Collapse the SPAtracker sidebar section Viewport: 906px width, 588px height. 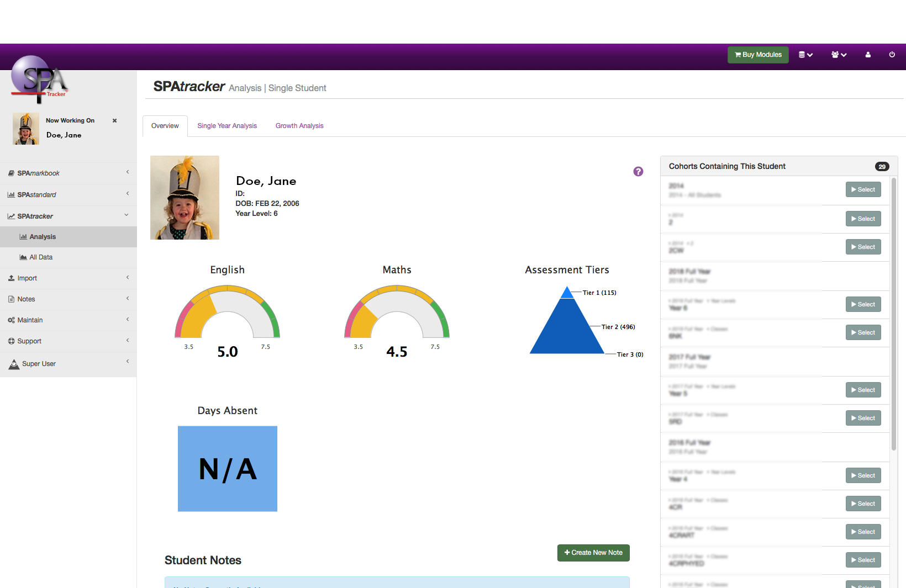tap(69, 216)
